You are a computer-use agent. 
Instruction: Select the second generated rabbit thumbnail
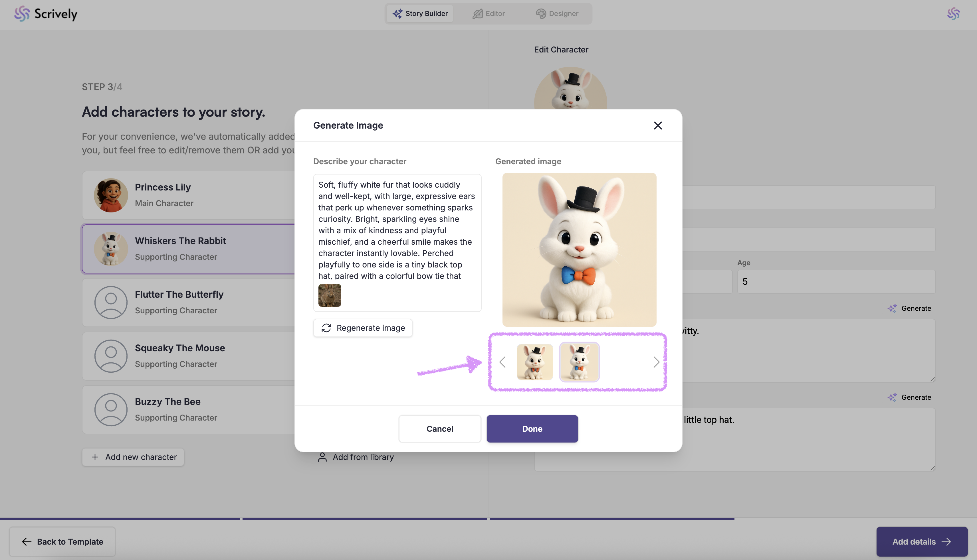(579, 362)
